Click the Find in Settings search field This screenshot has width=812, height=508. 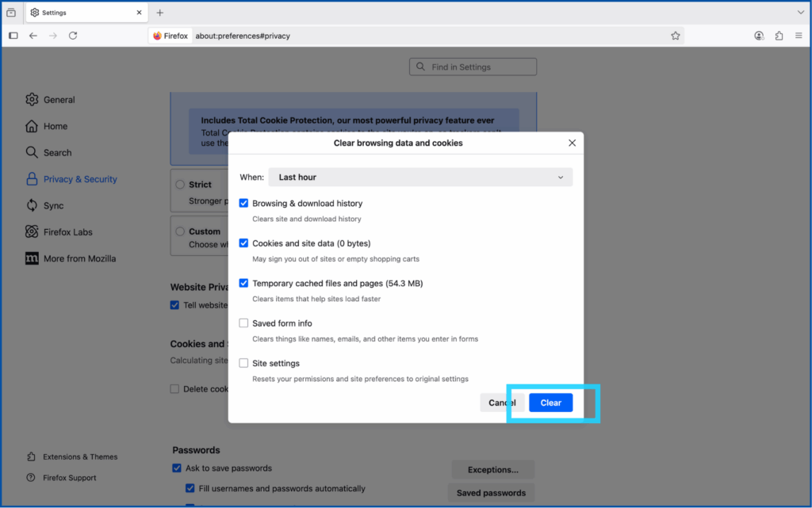pyautogui.click(x=473, y=67)
